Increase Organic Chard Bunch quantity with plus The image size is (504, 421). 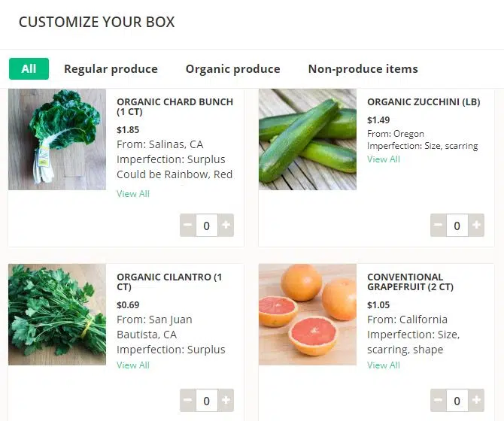click(x=226, y=225)
